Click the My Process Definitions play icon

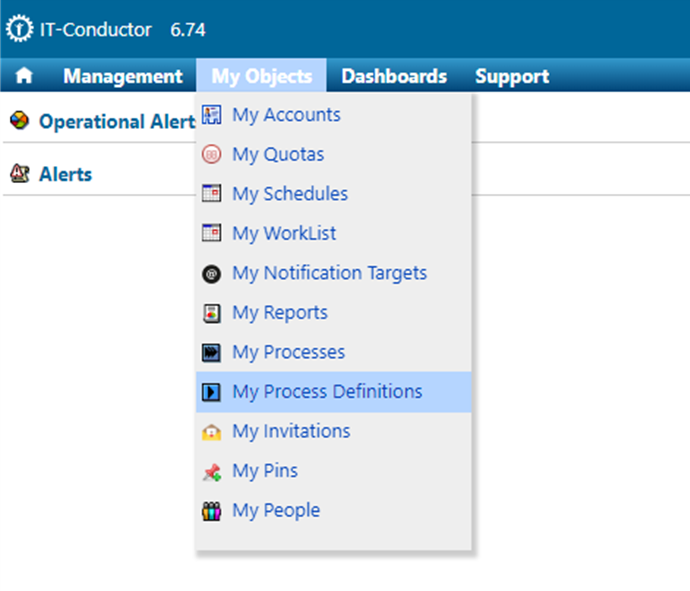point(211,392)
